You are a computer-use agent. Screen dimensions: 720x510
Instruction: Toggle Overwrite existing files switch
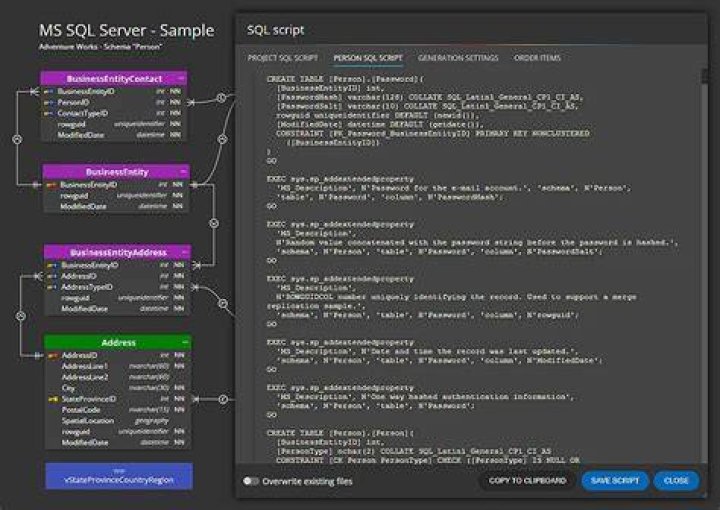pyautogui.click(x=251, y=481)
